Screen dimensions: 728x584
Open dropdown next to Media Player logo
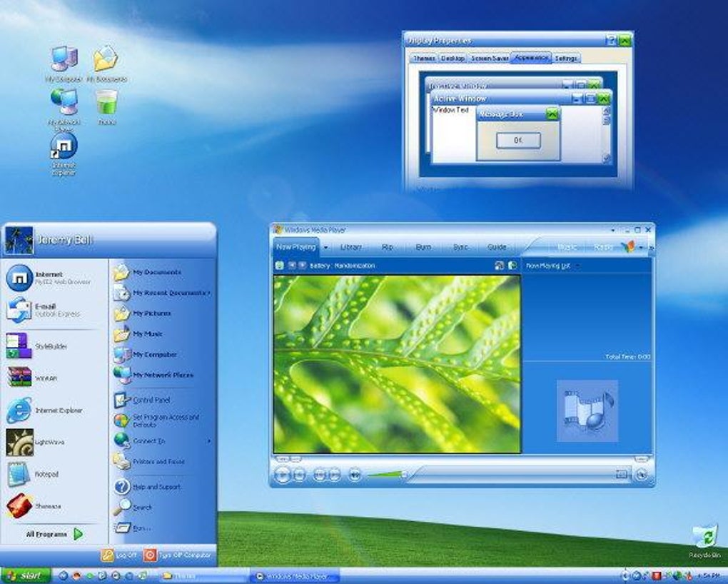click(641, 248)
